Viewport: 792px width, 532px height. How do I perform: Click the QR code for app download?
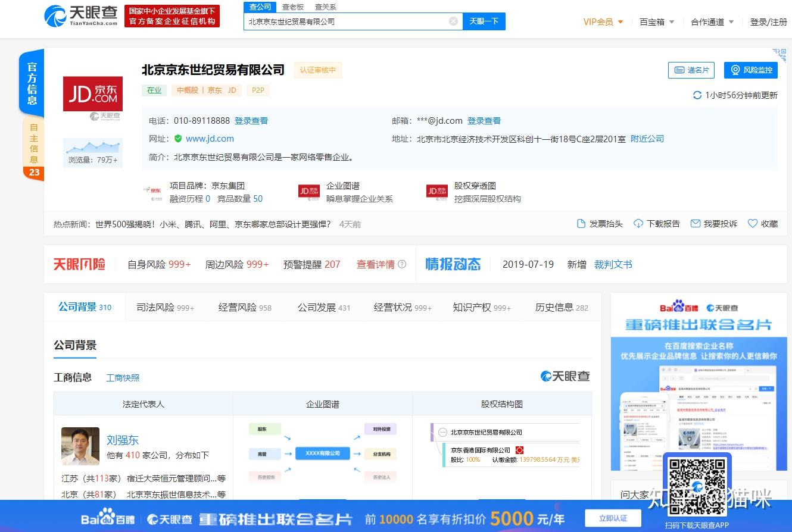697,486
